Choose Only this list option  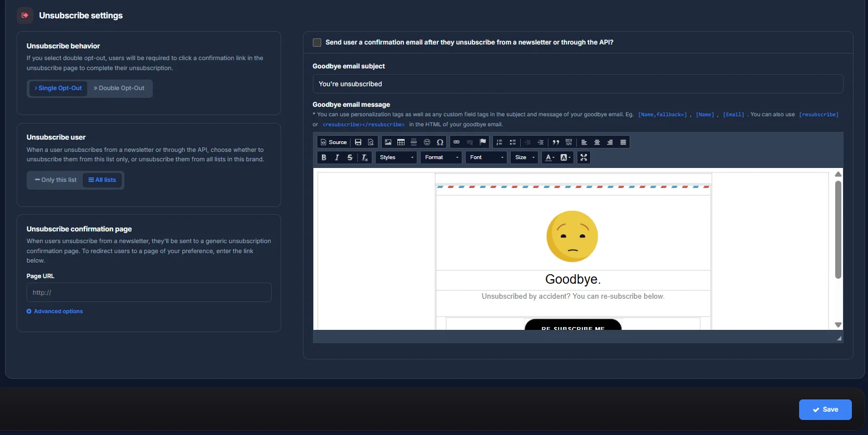pyautogui.click(x=56, y=180)
